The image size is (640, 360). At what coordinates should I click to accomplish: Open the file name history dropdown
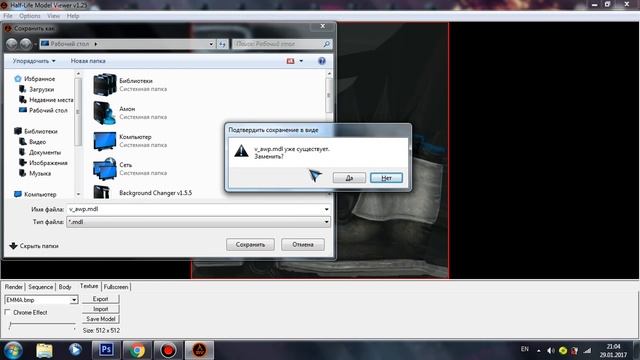pos(327,209)
